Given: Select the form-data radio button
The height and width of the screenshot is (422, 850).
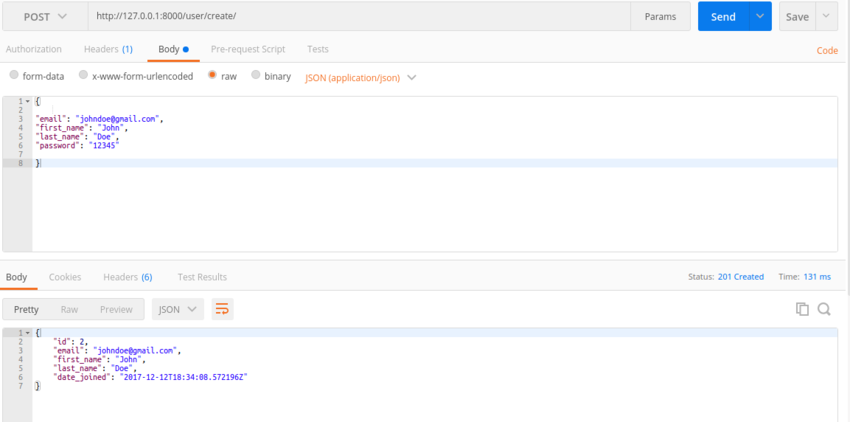Looking at the screenshot, I should coord(14,75).
